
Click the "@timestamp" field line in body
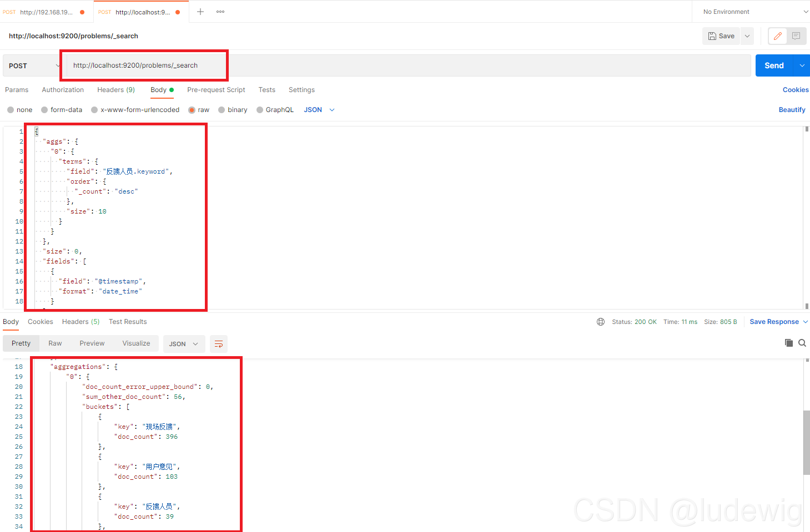[102, 281]
